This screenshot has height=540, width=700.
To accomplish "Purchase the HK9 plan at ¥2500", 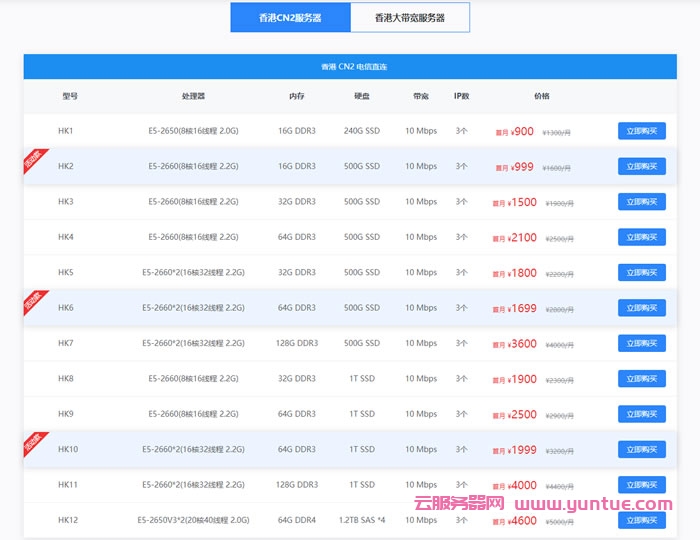I will click(641, 414).
